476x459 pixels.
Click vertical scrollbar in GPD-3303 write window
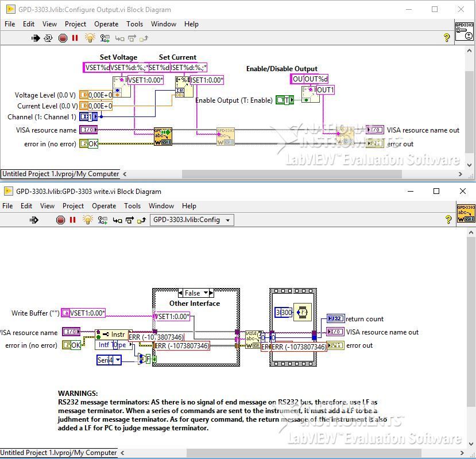471,322
